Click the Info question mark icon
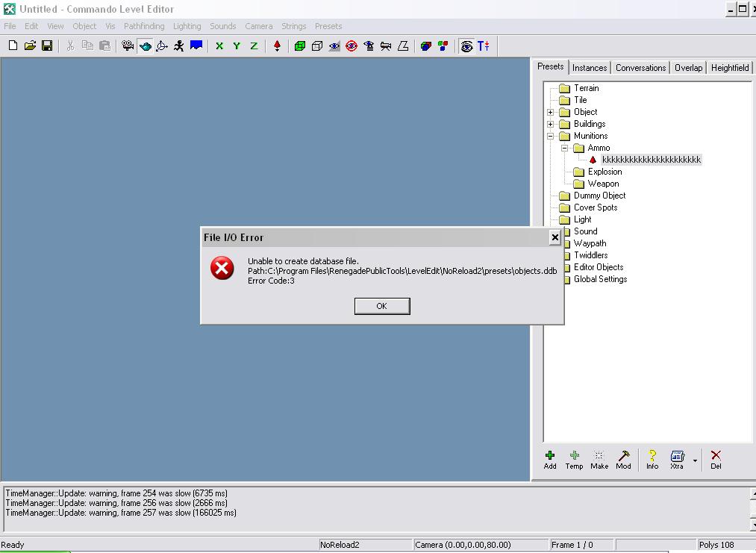756x553 pixels. (652, 460)
